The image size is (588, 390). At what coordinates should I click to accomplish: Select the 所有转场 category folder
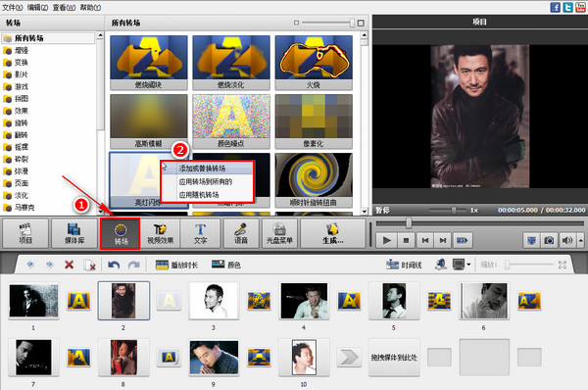(x=48, y=38)
